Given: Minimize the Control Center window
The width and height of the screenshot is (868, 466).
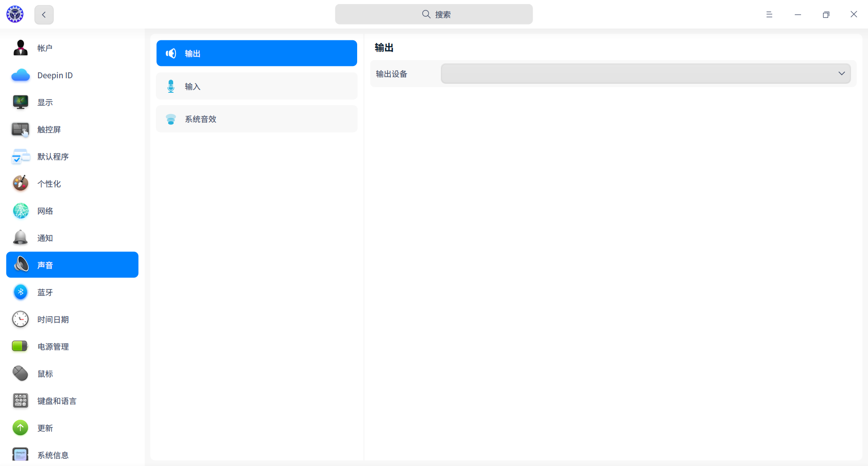Looking at the screenshot, I should point(797,14).
